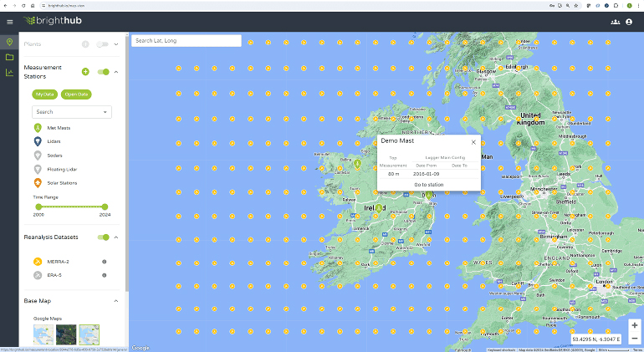Show info for MERRA-2 dataset

[x=105, y=262]
